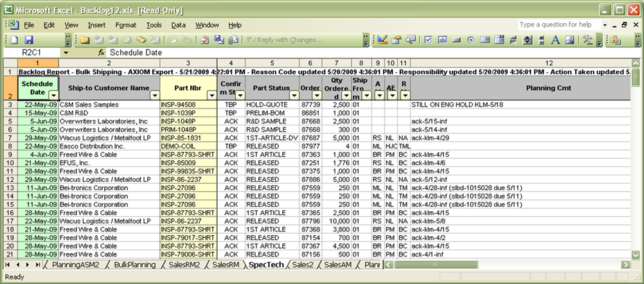Switch to the PlanningASM2 sheet tab

pyautogui.click(x=76, y=265)
